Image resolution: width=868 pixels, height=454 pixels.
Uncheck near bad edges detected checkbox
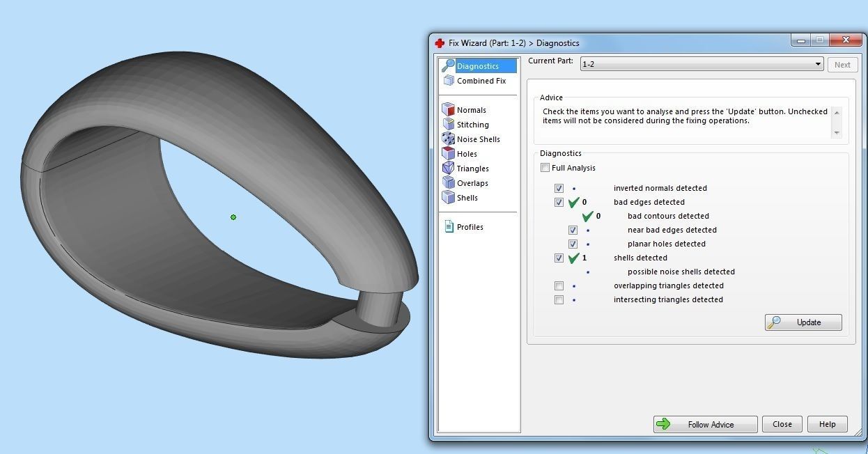click(573, 230)
